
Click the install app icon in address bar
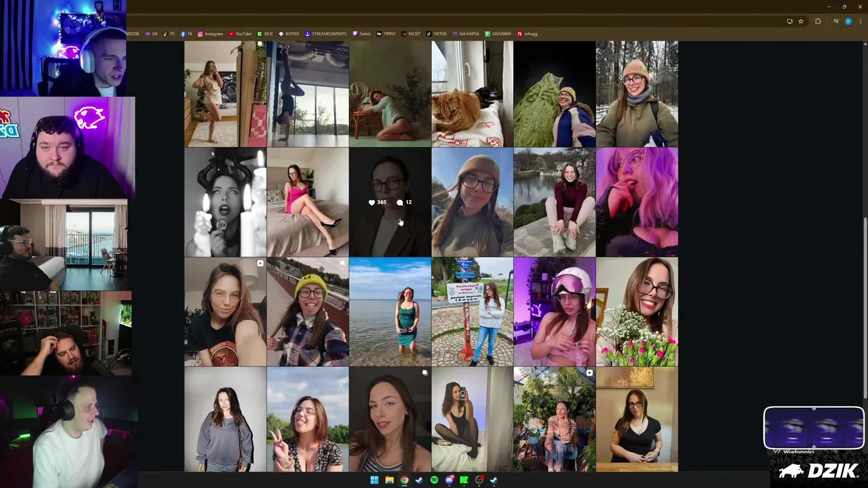789,21
